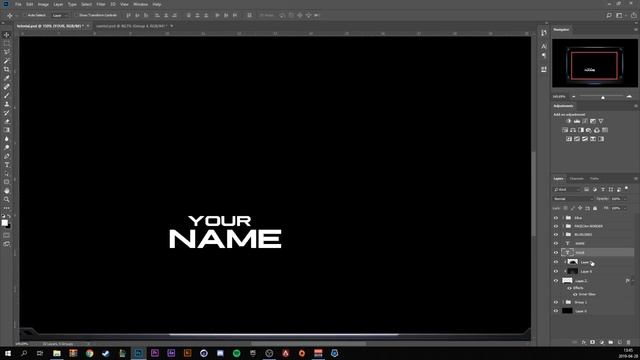Toggle visibility of Layer 2
Screen dimensions: 640x360
(x=556, y=281)
